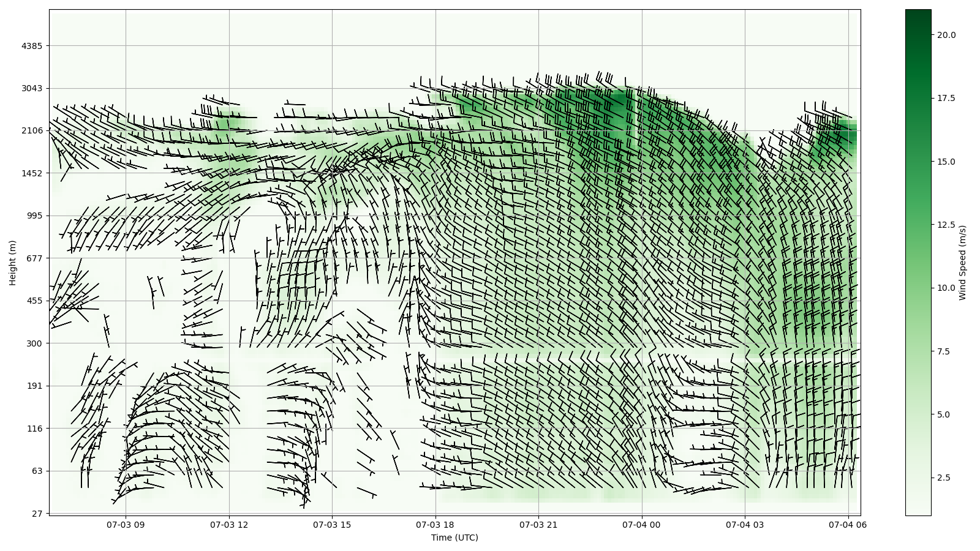
Task: Select the 2106 height tick label
Action: click(x=32, y=130)
